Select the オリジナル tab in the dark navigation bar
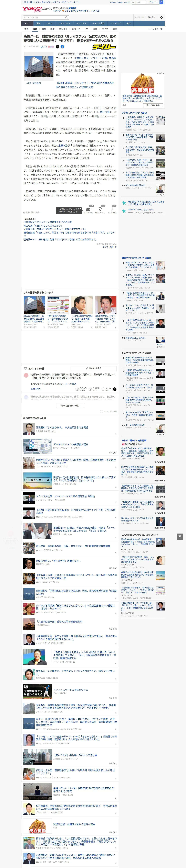This screenshot has width=186, height=868. [x=81, y=23]
